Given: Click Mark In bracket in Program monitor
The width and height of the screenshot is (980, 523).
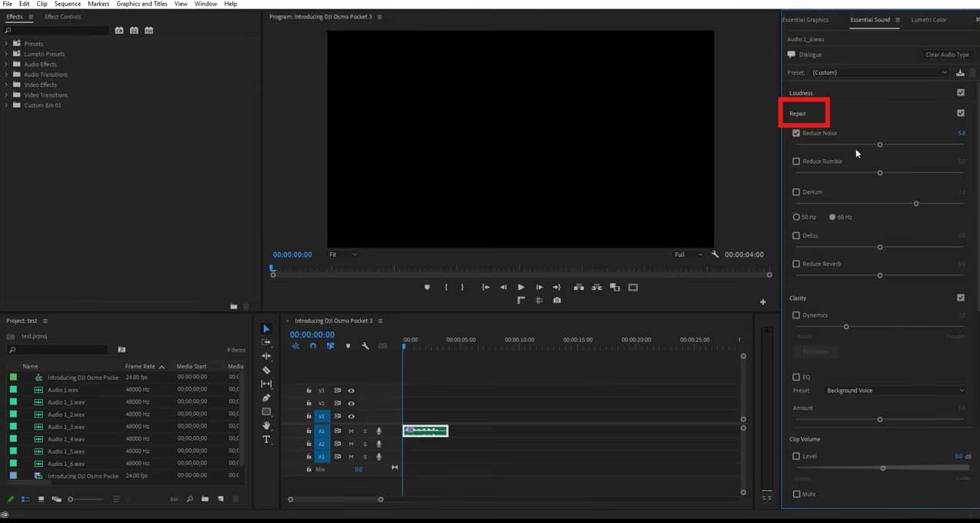Looking at the screenshot, I should click(446, 288).
